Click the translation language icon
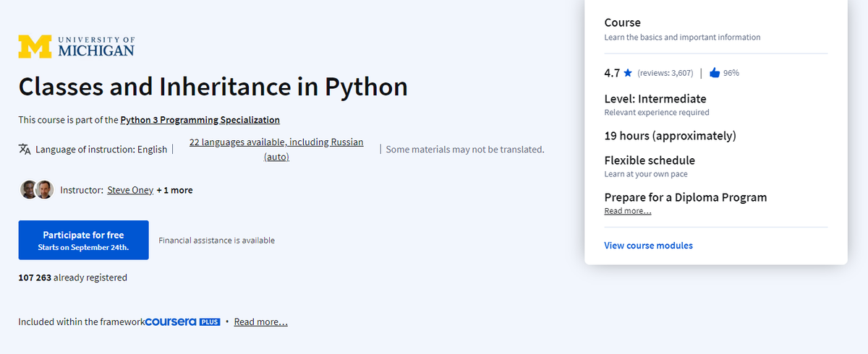868x354 pixels. click(x=25, y=150)
